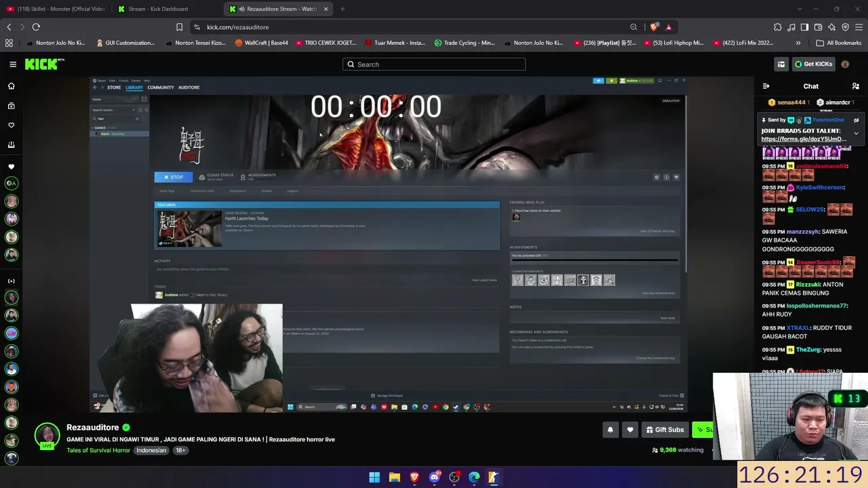Open the apps grid icon on bookmarks bar

click(x=9, y=43)
